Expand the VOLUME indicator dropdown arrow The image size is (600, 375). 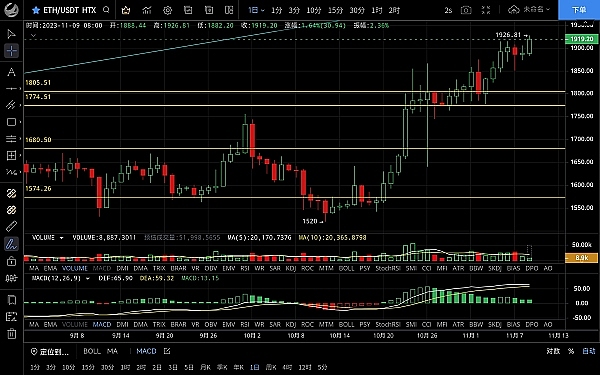[61, 238]
